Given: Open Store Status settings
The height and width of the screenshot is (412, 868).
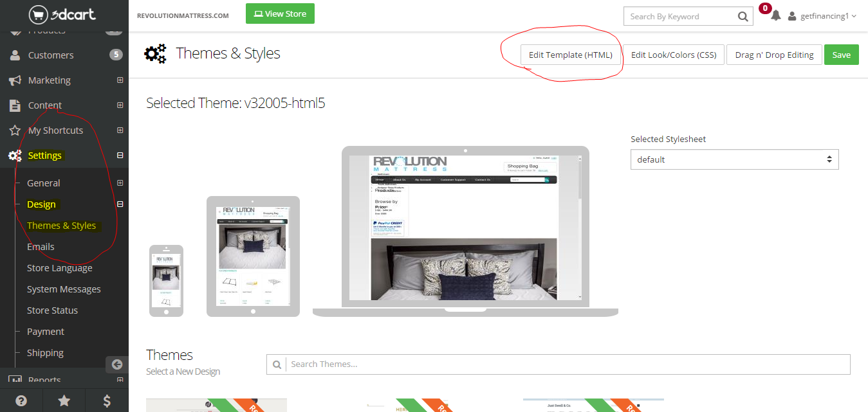Looking at the screenshot, I should click(x=52, y=310).
